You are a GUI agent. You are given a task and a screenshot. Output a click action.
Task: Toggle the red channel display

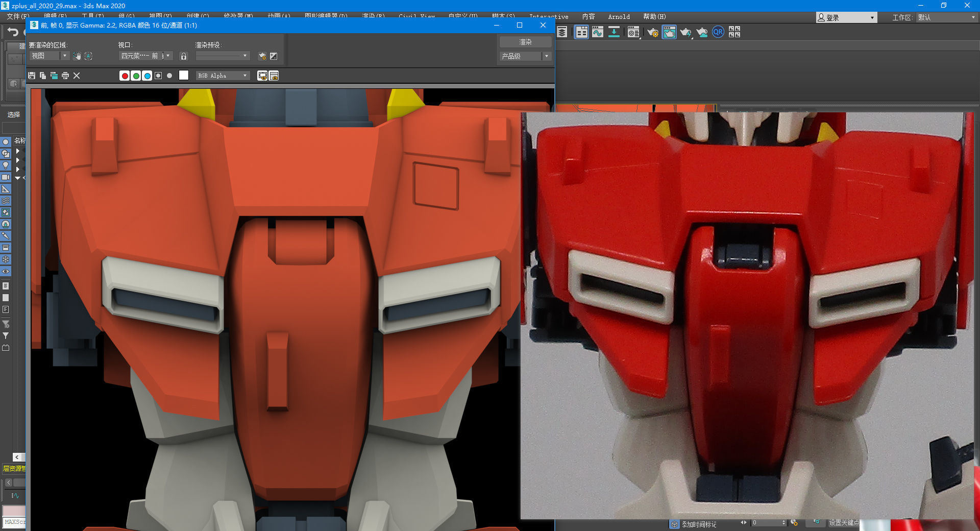125,75
